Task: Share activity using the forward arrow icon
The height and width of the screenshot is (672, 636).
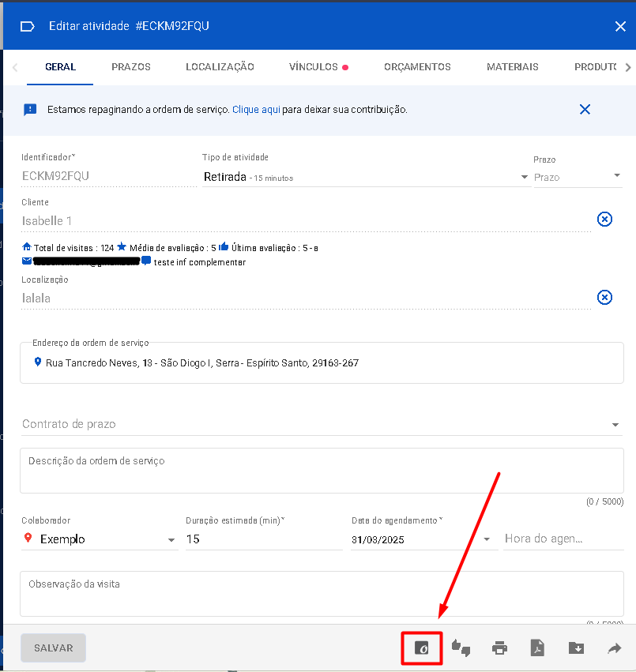Action: 615,648
